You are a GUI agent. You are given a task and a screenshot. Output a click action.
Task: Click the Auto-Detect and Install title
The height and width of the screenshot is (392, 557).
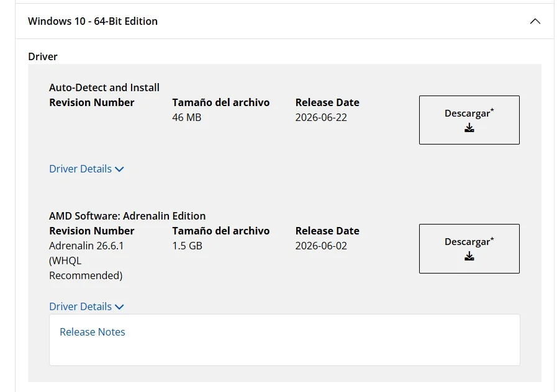[104, 87]
